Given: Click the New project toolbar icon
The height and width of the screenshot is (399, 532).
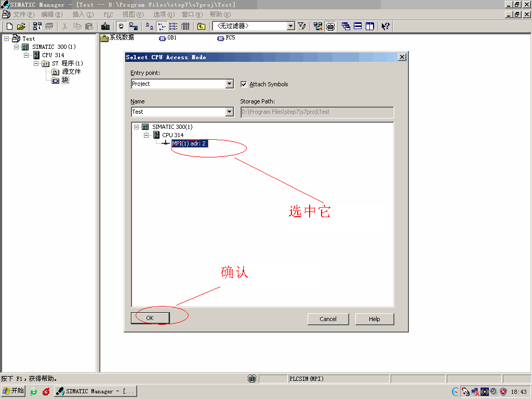Looking at the screenshot, I should coord(9,26).
